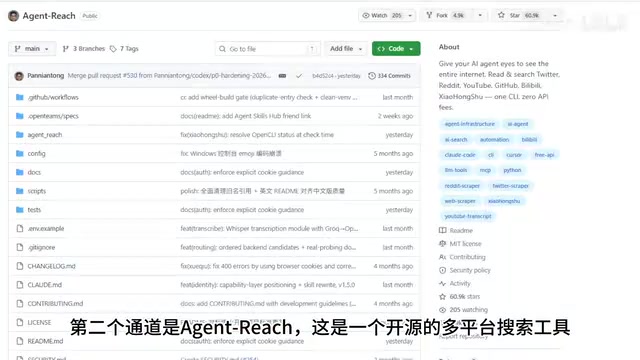640x360 pixels.
Task: Open the 334 Commits history link
Action: 389,76
